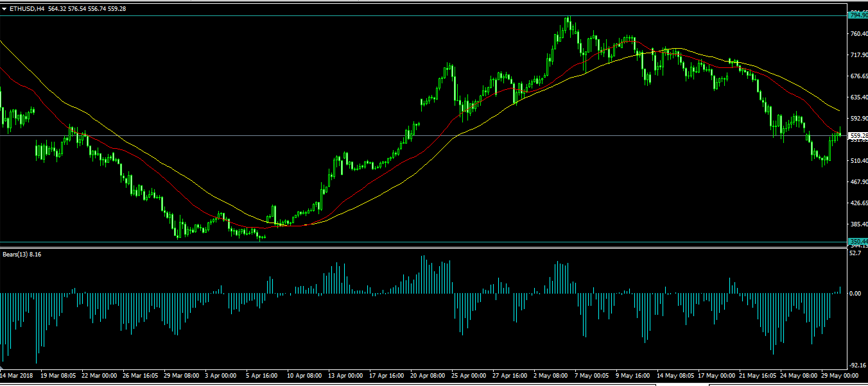Click the 24 May 08:00 time label
The image size is (868, 386).
799,375
